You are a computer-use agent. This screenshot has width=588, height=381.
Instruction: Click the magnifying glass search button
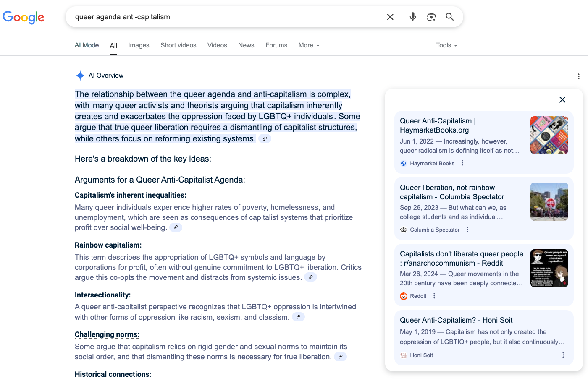click(x=450, y=17)
